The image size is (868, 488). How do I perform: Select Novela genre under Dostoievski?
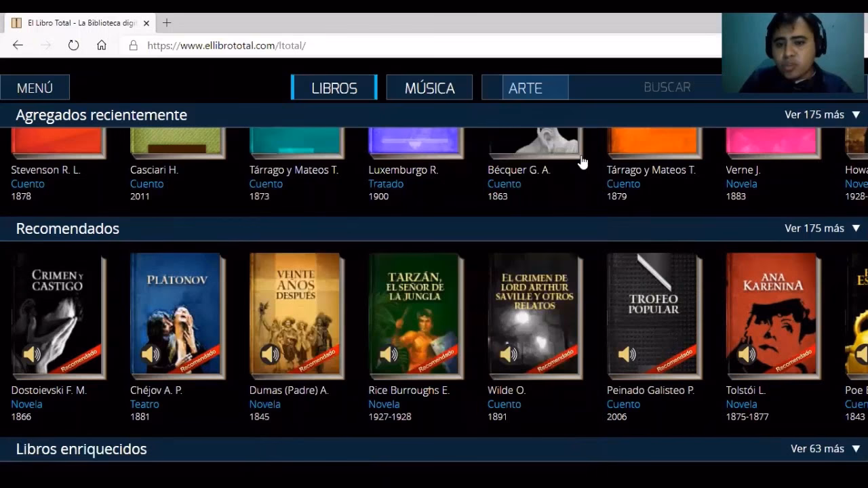pos(26,404)
